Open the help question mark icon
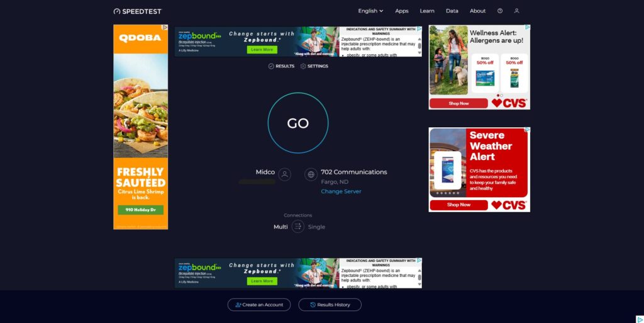The image size is (644, 323). point(500,11)
